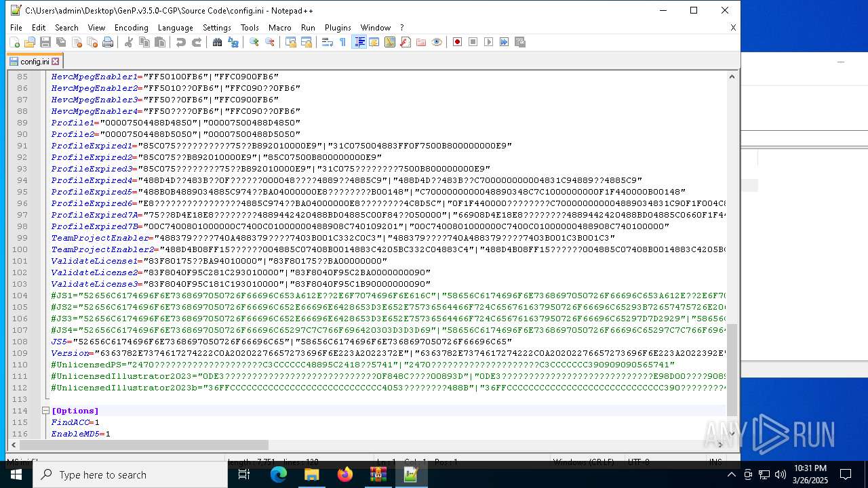Collapse the [Options] section fold marker
The width and height of the screenshot is (868, 488).
[x=46, y=411]
